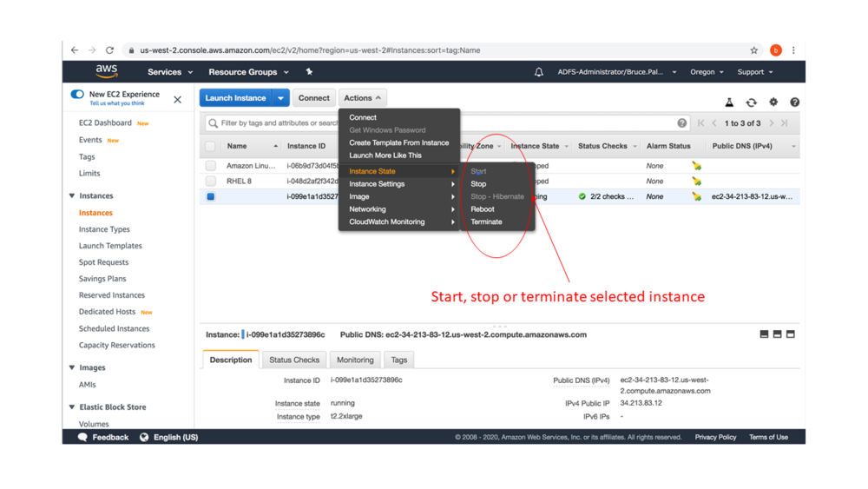Go to first page of results
868x489 pixels.
click(700, 123)
